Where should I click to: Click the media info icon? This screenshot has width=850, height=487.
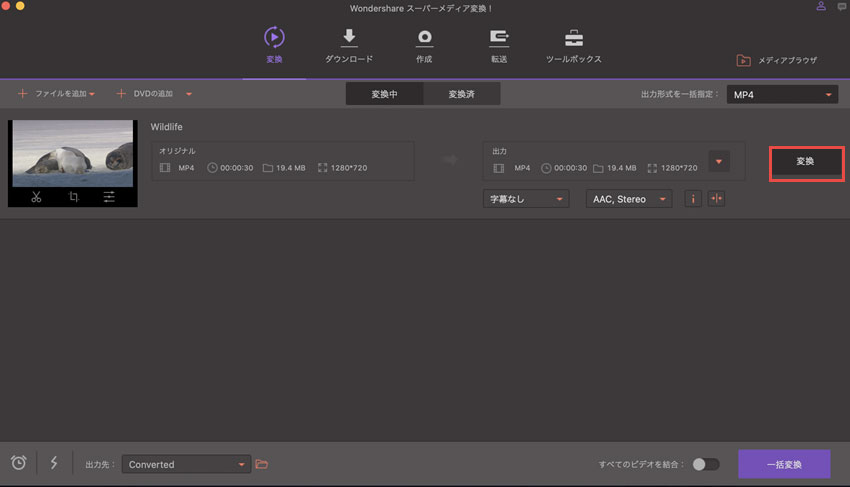point(693,199)
